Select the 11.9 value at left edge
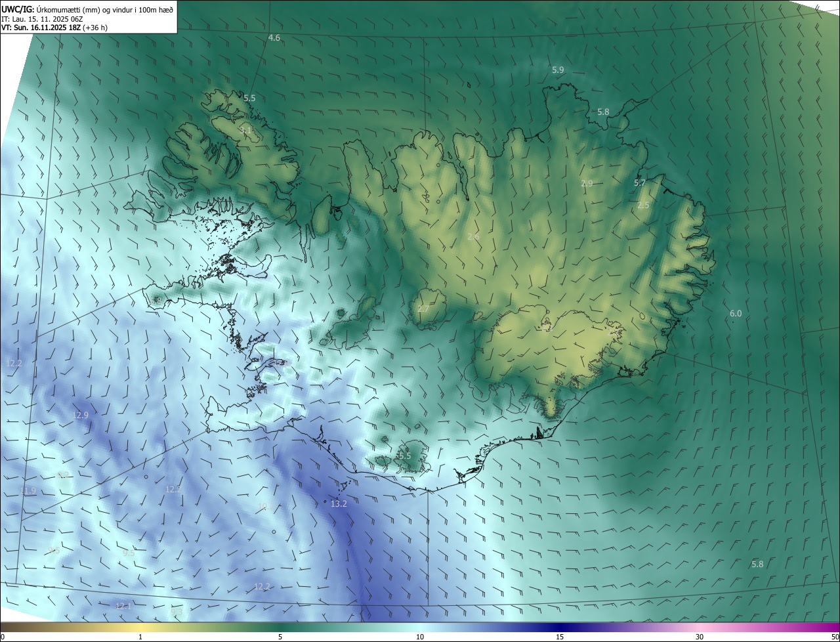The height and width of the screenshot is (642, 840). tap(28, 491)
